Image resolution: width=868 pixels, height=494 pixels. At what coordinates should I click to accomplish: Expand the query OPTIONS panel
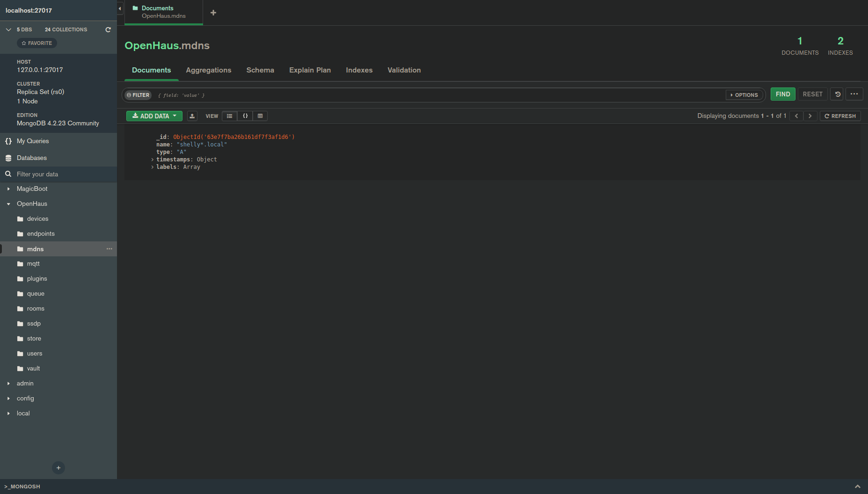[x=744, y=94]
